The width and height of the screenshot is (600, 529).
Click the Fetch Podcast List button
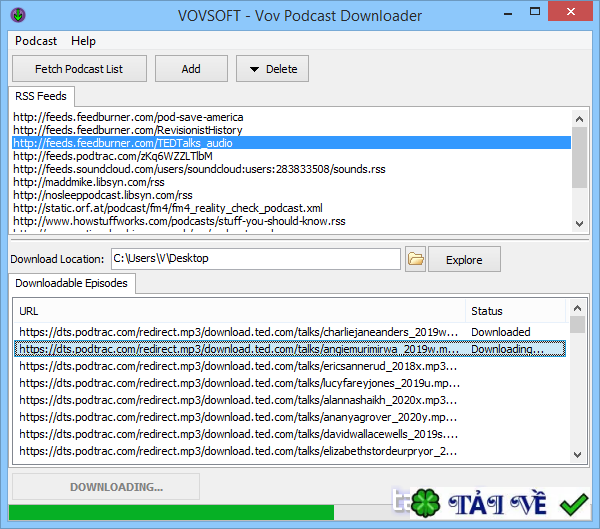point(79,69)
